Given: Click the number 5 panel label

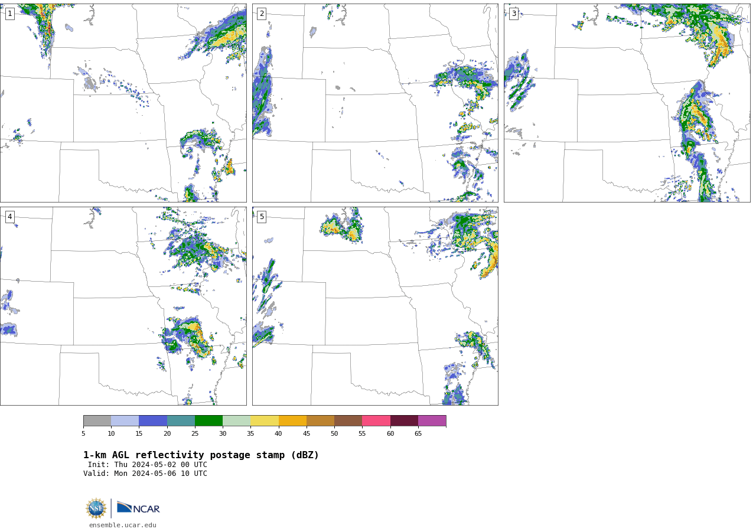Looking at the screenshot, I should (x=262, y=217).
